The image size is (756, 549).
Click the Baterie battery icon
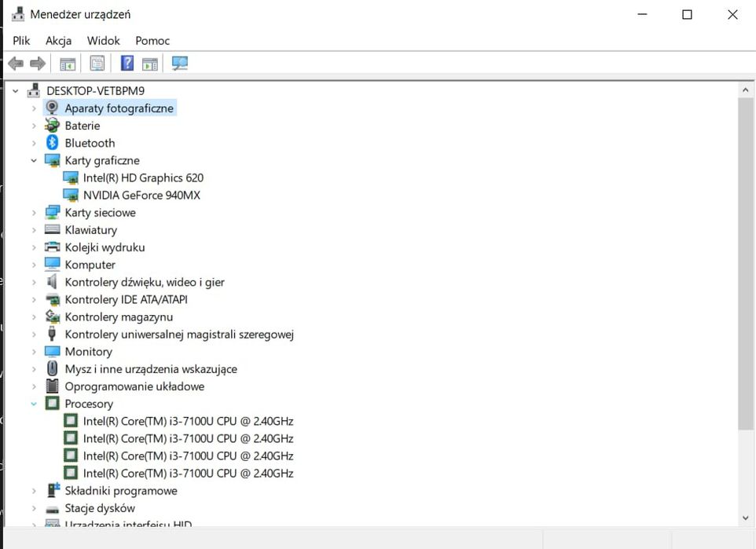(52, 126)
